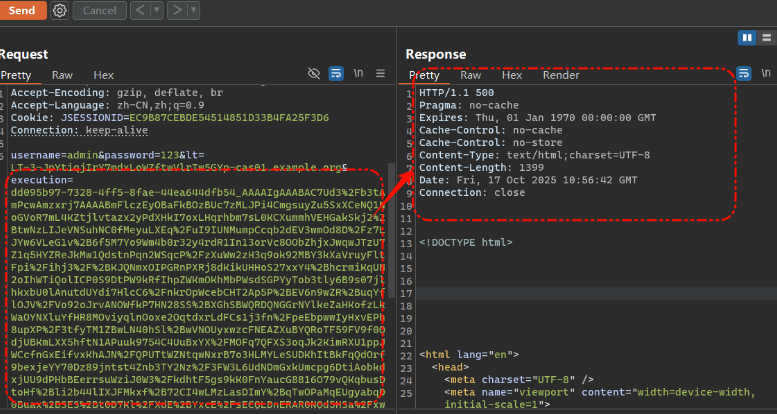Select the side-by-side layout icon
This screenshot has height=414, width=777.
click(x=747, y=38)
